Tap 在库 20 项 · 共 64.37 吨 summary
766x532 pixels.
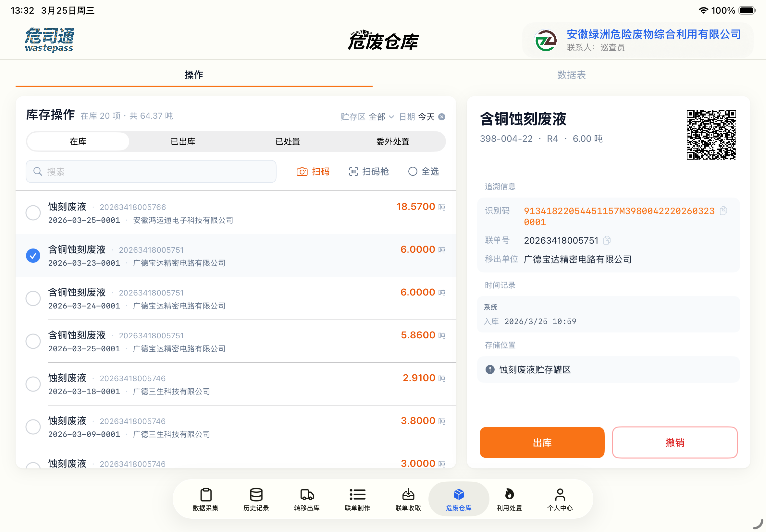tap(127, 116)
